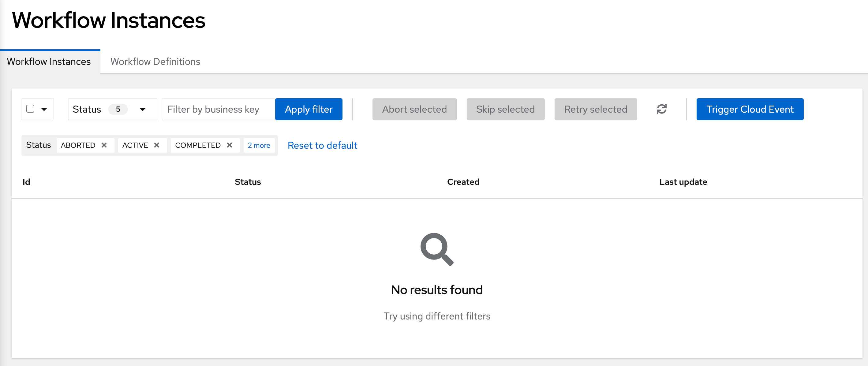Switch to the Workflow Definitions tab
868x366 pixels.
pyautogui.click(x=155, y=62)
